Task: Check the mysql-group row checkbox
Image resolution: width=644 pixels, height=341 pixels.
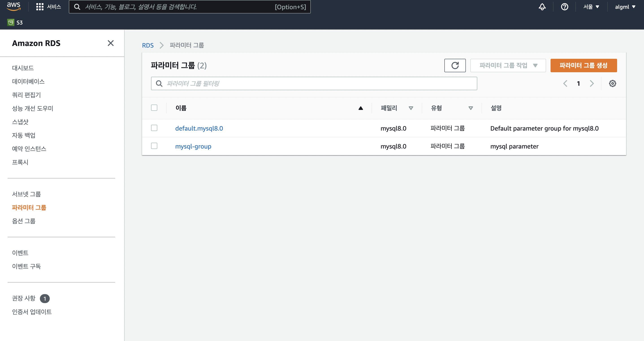Action: (154, 146)
